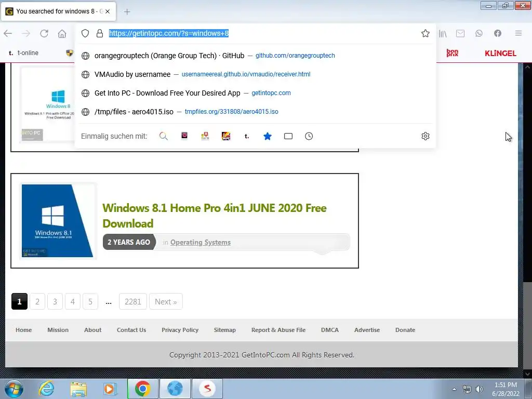Open the KLiNGEL bookmark
This screenshot has width=532, height=399.
coord(500,54)
